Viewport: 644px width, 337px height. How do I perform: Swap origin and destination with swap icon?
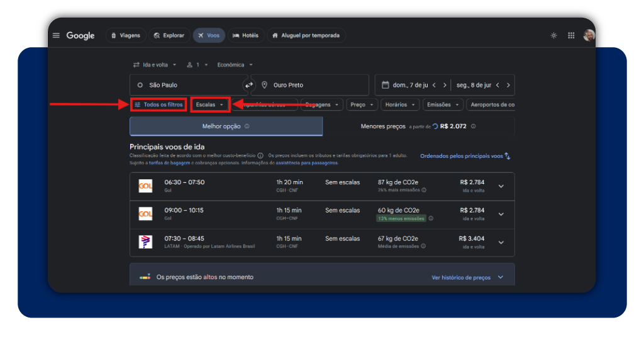249,85
